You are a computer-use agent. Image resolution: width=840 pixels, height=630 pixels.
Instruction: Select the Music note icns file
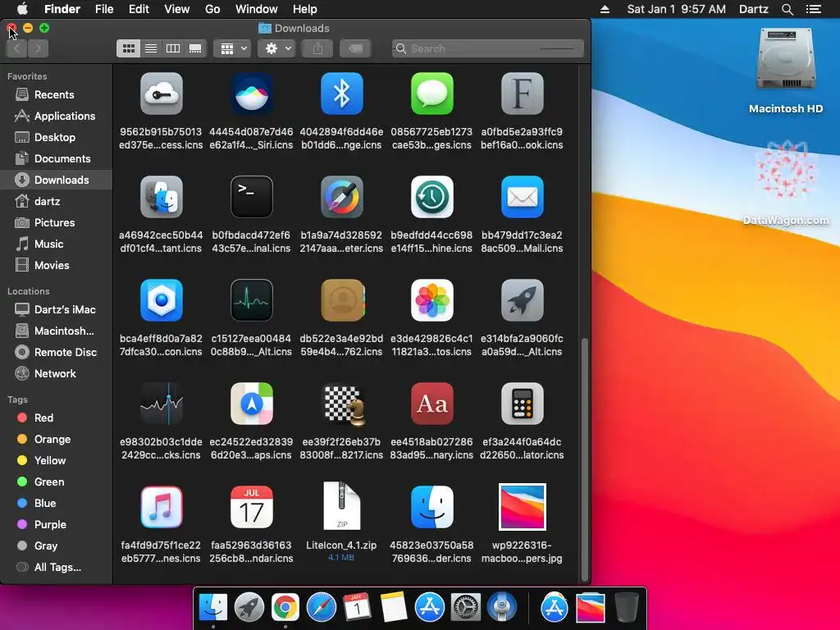point(162,507)
